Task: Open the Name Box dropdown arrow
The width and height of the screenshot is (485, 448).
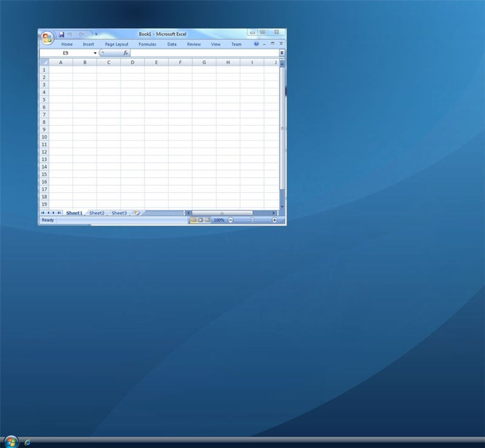Action: [95, 53]
